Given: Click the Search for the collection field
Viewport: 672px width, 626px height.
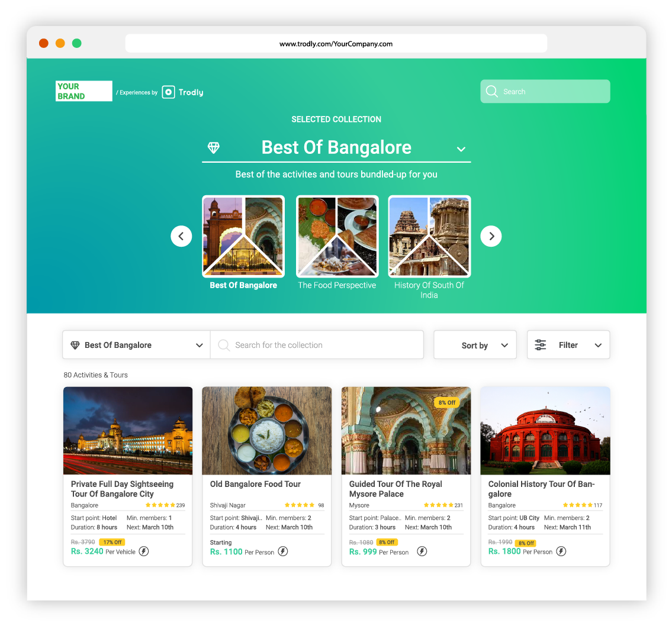Looking at the screenshot, I should pos(320,345).
